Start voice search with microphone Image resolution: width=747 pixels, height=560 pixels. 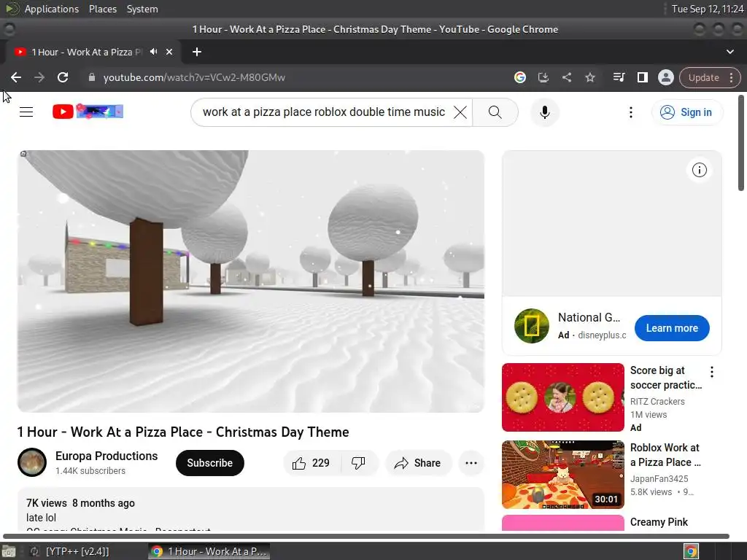(x=544, y=112)
